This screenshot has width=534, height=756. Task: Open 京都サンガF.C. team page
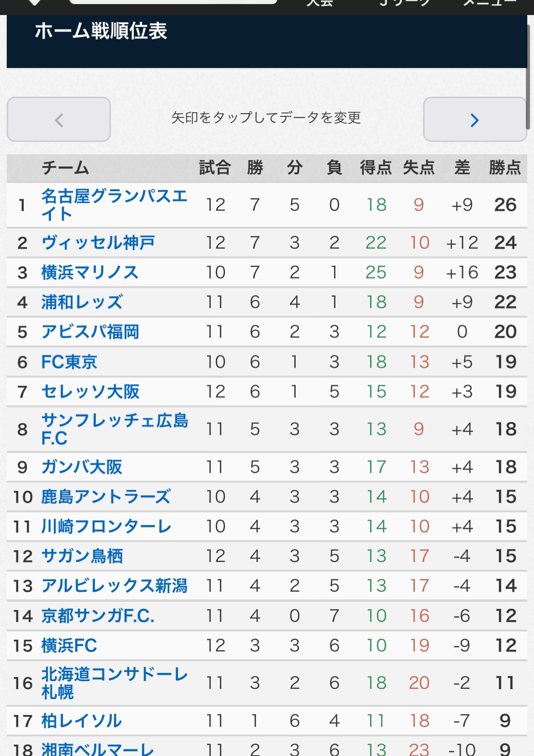pos(98,615)
